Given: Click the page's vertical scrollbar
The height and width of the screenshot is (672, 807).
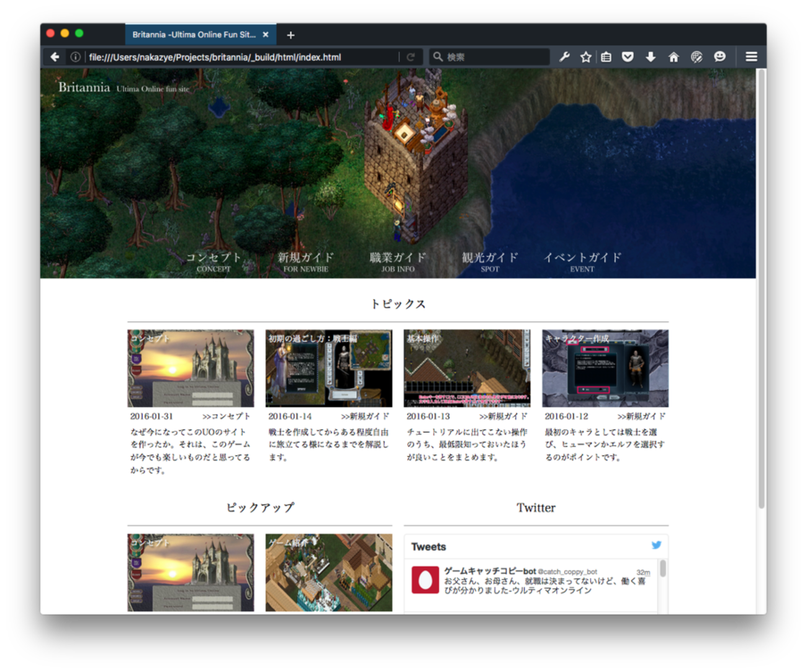Looking at the screenshot, I should [x=761, y=289].
